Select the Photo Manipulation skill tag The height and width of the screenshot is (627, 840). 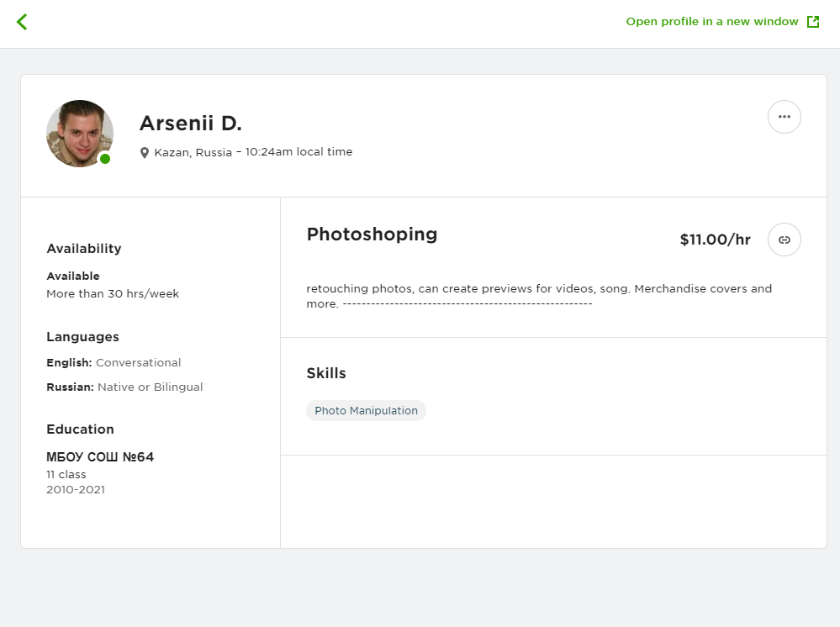[x=366, y=411]
